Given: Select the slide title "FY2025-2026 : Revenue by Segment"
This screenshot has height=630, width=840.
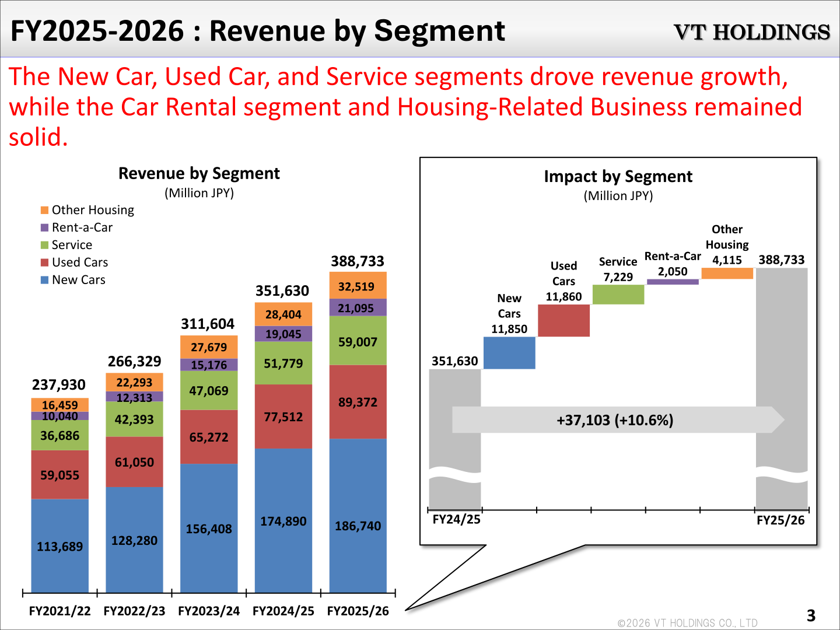Looking at the screenshot, I should (258, 31).
